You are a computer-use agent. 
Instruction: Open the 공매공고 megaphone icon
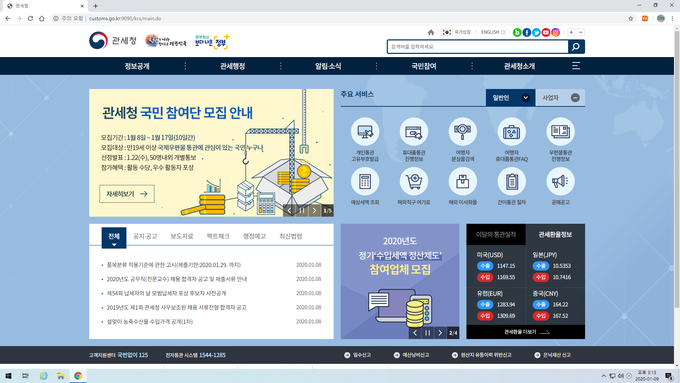[560, 181]
